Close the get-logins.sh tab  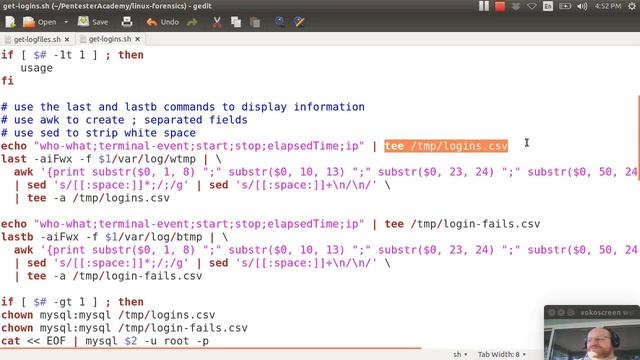pos(138,39)
